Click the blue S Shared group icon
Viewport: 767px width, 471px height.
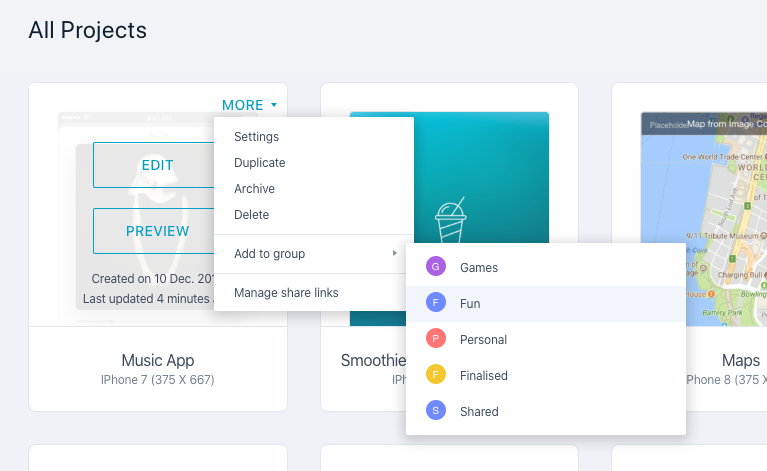[x=435, y=410]
